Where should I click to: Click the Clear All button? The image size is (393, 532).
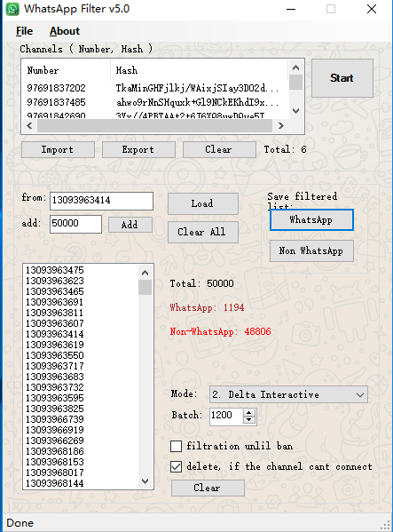pos(203,232)
